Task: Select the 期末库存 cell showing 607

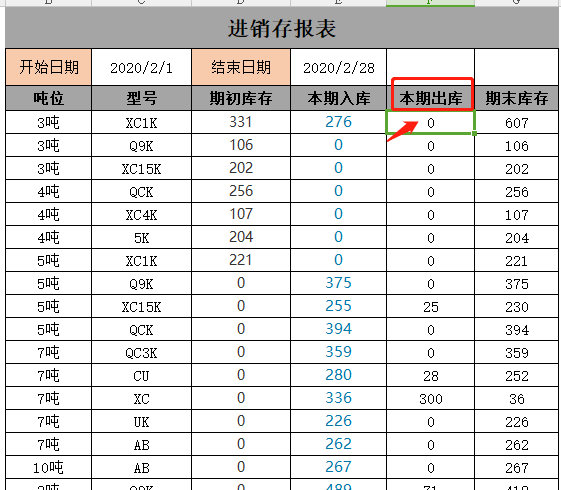Action: [x=516, y=122]
